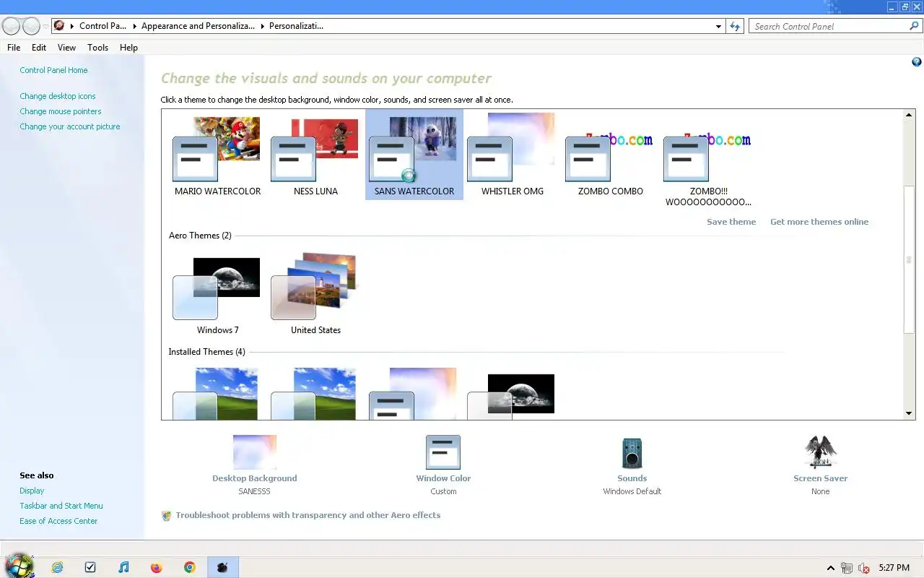
Task: Select the ZOMBO COMBO theme
Action: [x=610, y=155]
